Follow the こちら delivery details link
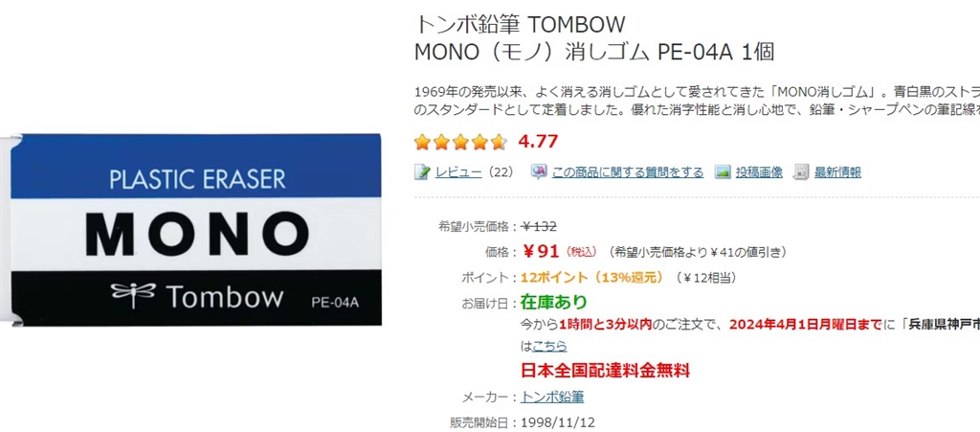Screen dimensions: 980x432 (548, 346)
